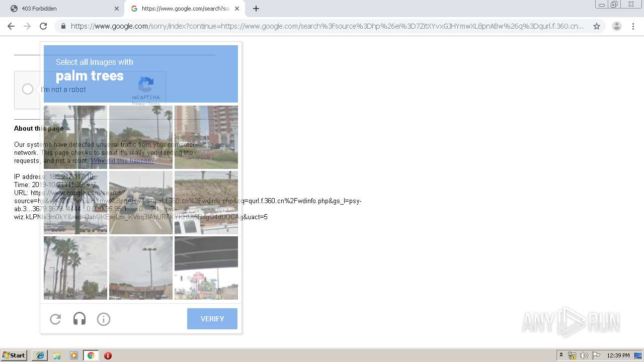Select top-middle tile with roadside palm trees
Screen dimensions: 644x362
click(141, 137)
